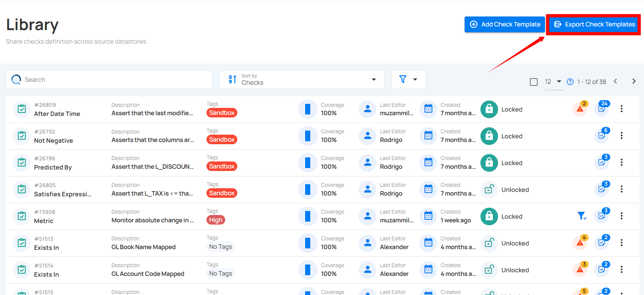This screenshot has height=295, width=644.
Task: Click the unlocked icon on Satisfies Expression row
Action: tap(489, 190)
